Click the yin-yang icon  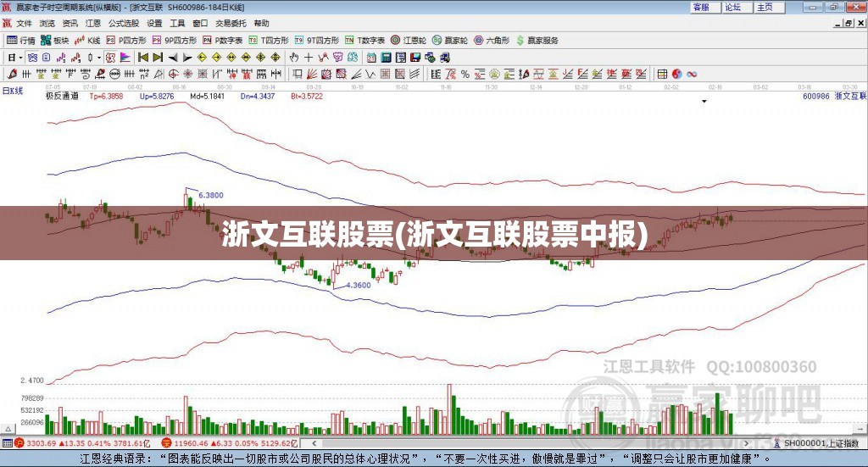click(x=677, y=74)
